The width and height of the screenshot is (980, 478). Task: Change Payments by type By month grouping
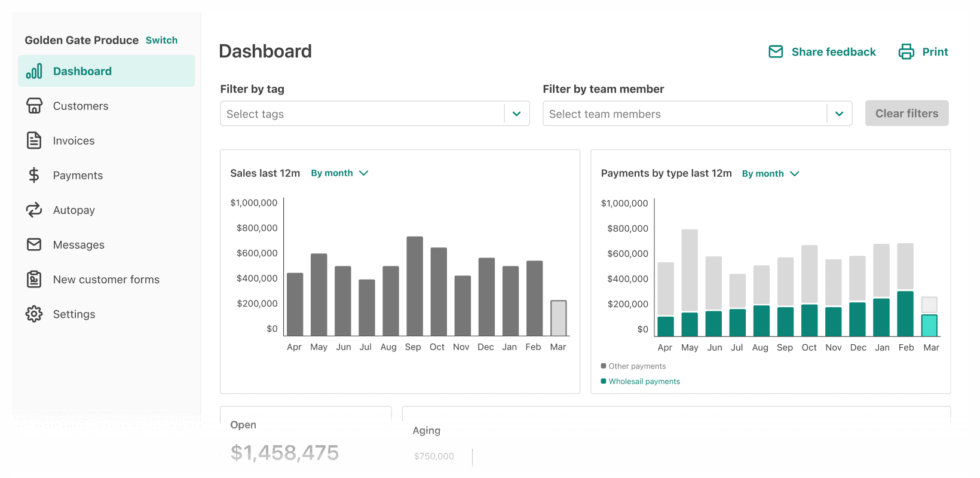(x=770, y=174)
